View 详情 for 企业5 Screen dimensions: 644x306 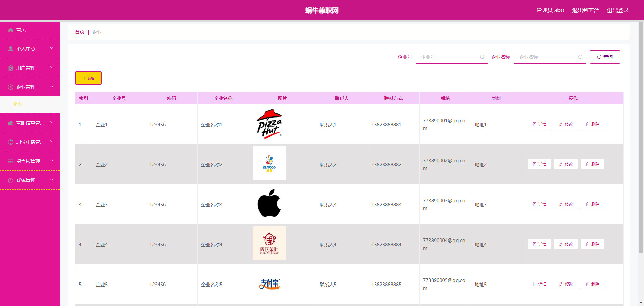[539, 284]
